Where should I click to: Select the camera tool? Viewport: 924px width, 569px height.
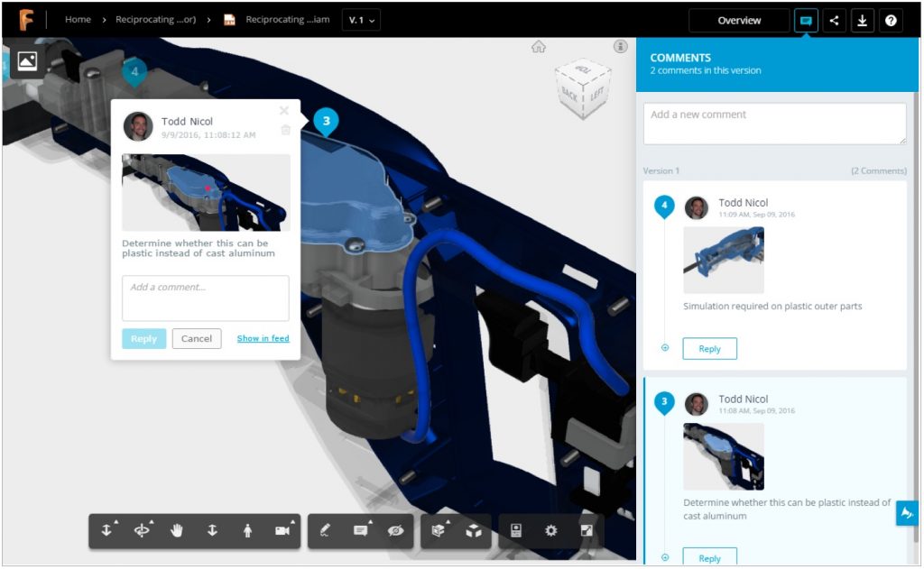(x=282, y=531)
